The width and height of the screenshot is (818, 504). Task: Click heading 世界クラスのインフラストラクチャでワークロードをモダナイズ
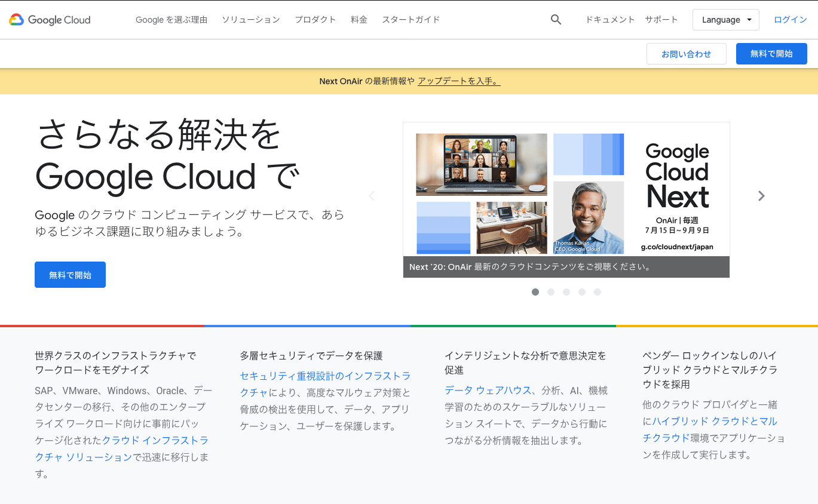tap(116, 363)
